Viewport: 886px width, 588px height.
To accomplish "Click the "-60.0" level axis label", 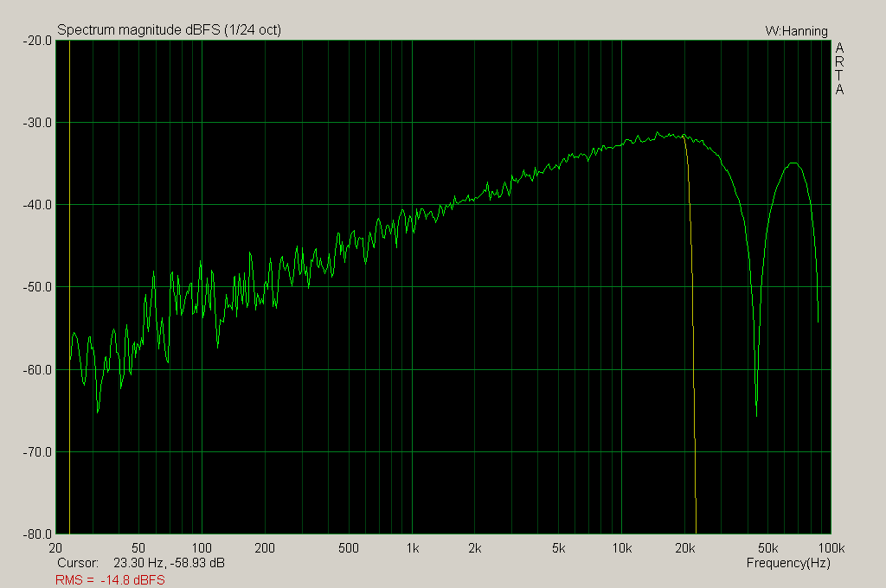I will [37, 370].
